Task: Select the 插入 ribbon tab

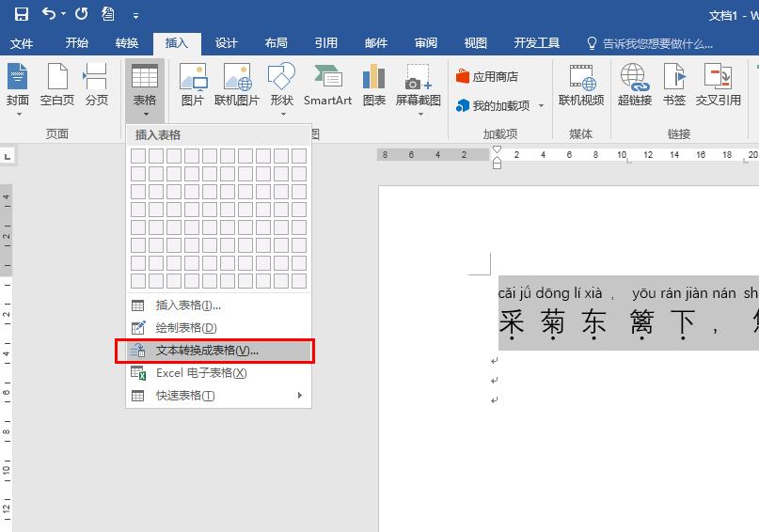Action: pyautogui.click(x=177, y=43)
